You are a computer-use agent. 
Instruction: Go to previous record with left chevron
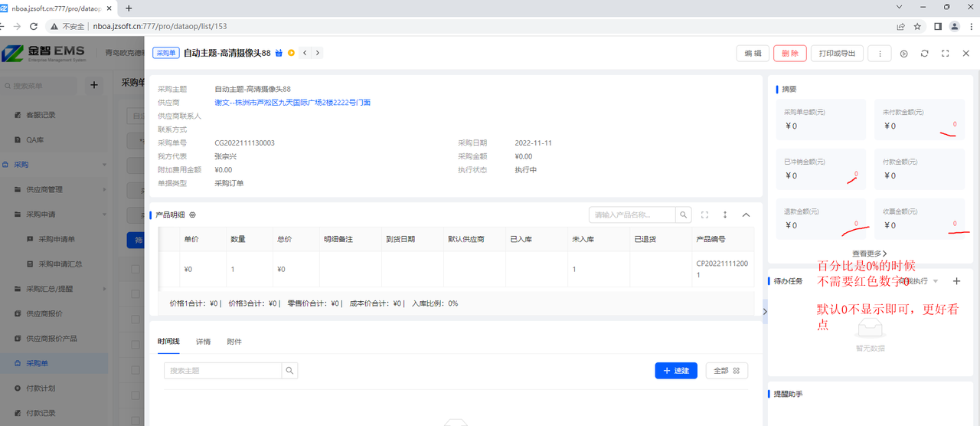[x=305, y=53]
